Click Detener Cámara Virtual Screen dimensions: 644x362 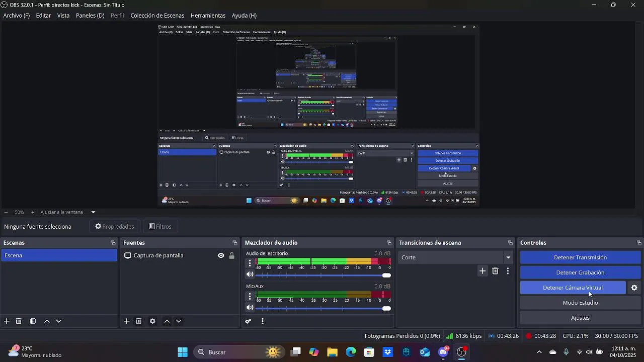pos(573,288)
